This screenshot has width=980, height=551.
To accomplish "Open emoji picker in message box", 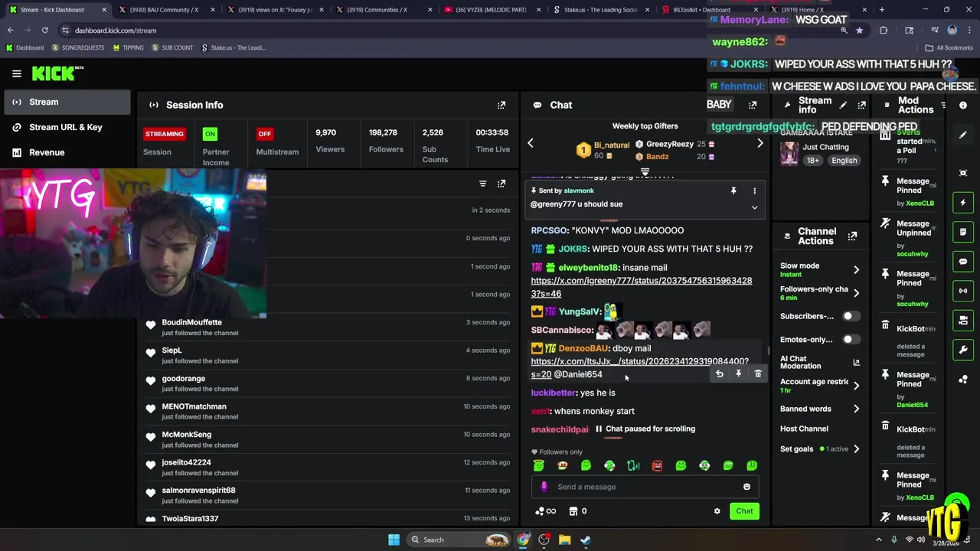I will point(746,487).
